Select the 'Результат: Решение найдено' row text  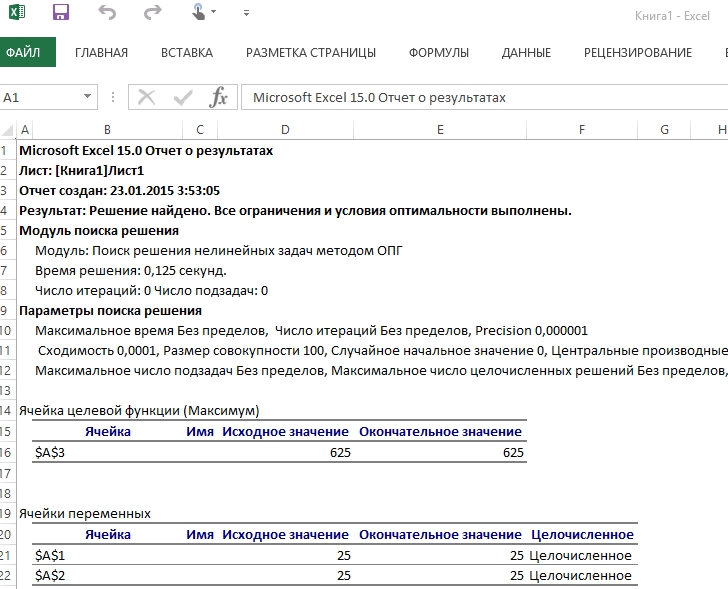(x=295, y=211)
